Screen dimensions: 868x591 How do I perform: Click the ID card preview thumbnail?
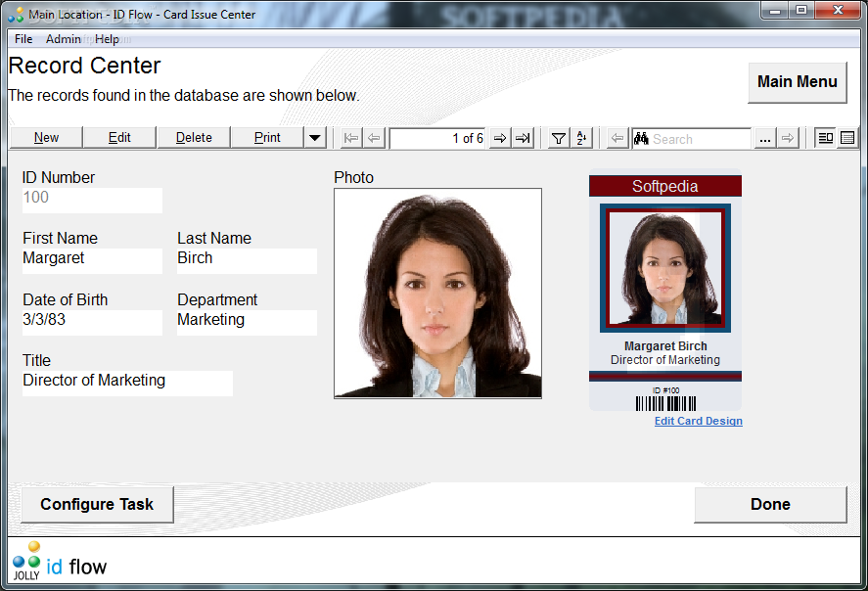pyautogui.click(x=664, y=291)
